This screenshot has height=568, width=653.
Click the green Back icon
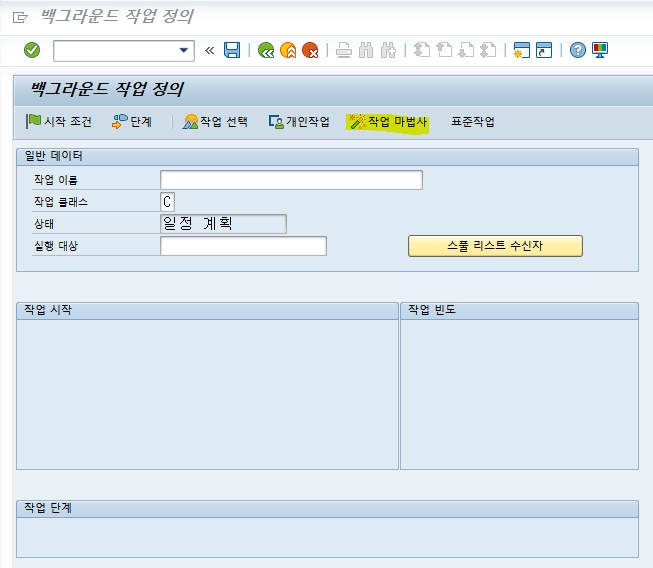pyautogui.click(x=266, y=50)
